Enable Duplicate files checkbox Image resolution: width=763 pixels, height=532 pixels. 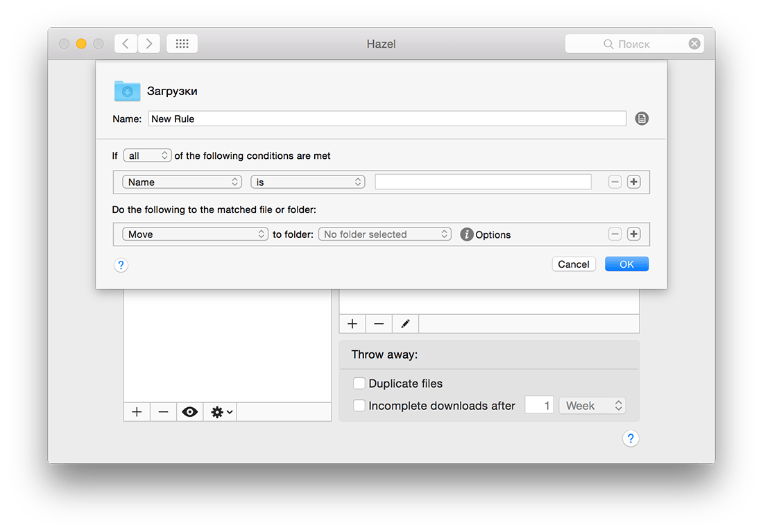click(359, 384)
